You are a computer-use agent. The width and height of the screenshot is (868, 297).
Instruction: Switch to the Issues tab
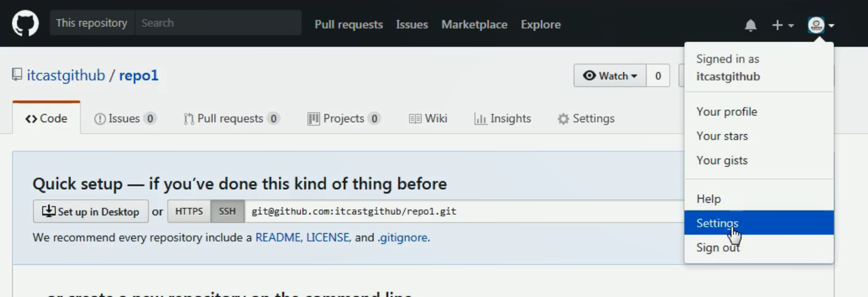coord(125,118)
